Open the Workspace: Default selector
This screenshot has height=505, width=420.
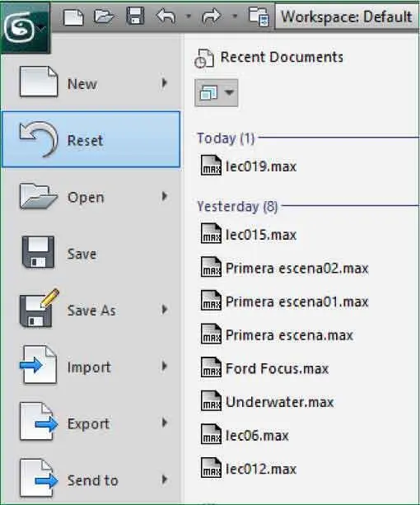[347, 16]
